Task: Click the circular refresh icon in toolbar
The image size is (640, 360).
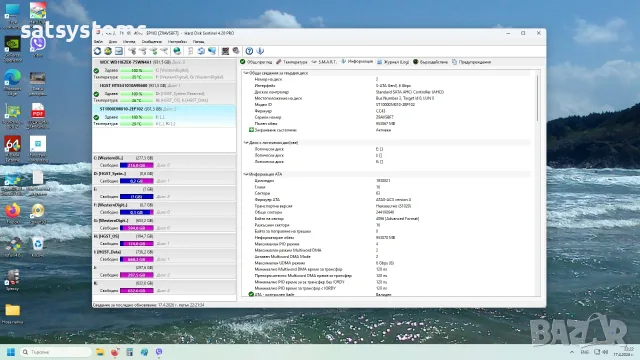Action: pyautogui.click(x=97, y=51)
